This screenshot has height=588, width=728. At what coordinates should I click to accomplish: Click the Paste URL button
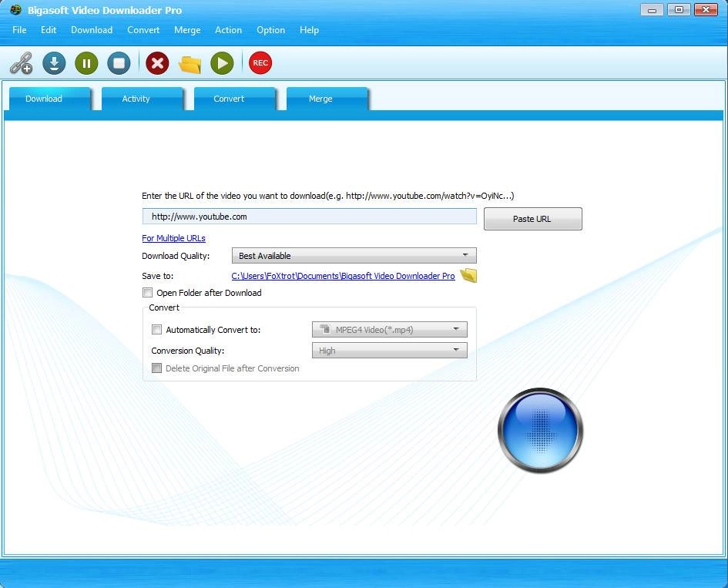tap(533, 219)
